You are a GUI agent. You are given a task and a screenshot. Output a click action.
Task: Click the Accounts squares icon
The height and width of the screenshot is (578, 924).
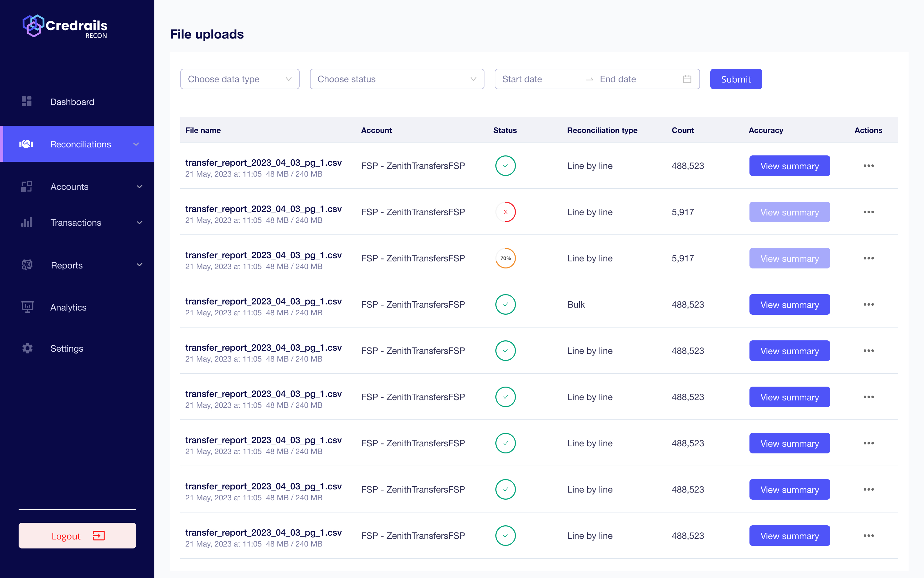(x=27, y=187)
